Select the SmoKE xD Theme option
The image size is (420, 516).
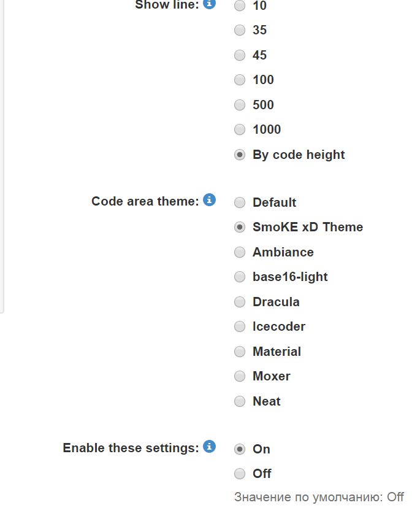[x=239, y=227]
